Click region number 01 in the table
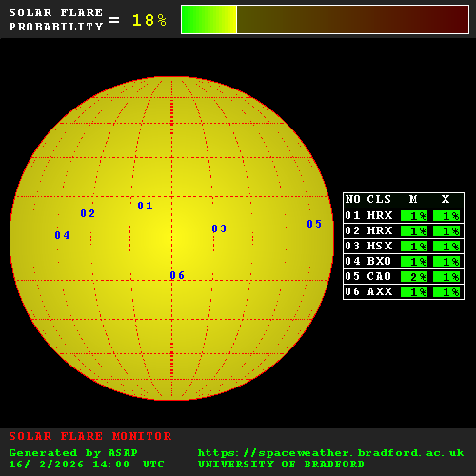This screenshot has height=476, width=476. tap(352, 215)
